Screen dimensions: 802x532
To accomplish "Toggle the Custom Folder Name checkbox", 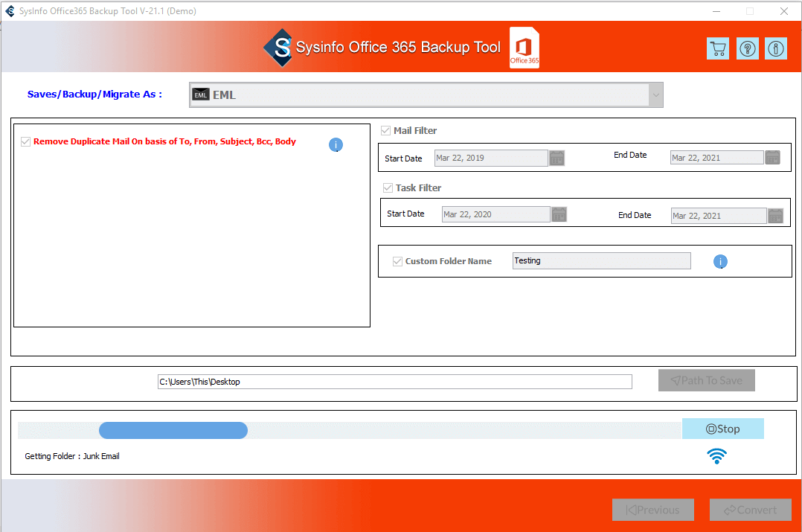I will tap(397, 261).
